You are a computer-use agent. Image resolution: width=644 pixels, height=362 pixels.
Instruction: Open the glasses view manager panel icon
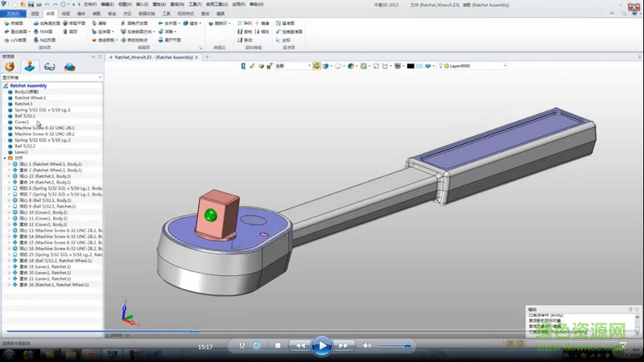50,67
